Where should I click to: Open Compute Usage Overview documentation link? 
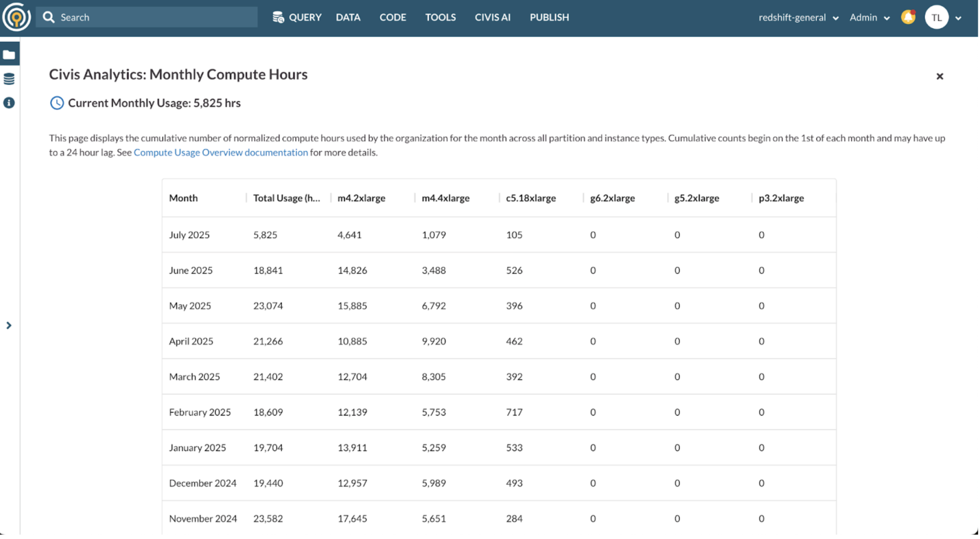click(220, 152)
